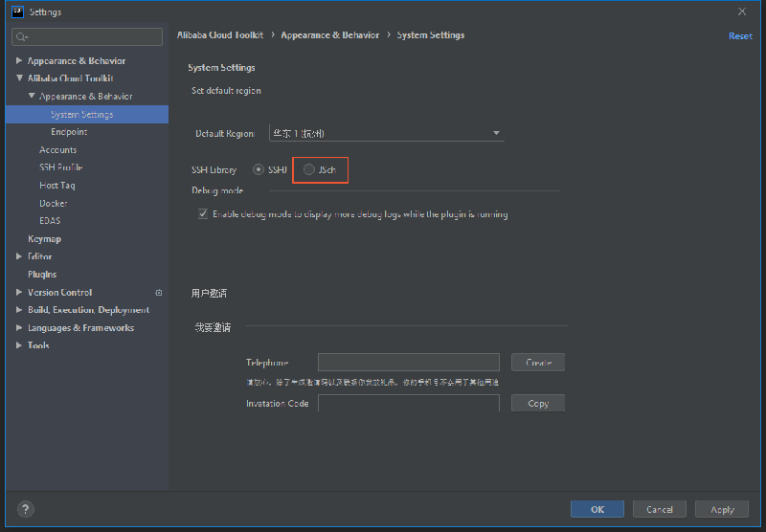Click the Telephone input field
766x532 pixels.
[x=409, y=362]
